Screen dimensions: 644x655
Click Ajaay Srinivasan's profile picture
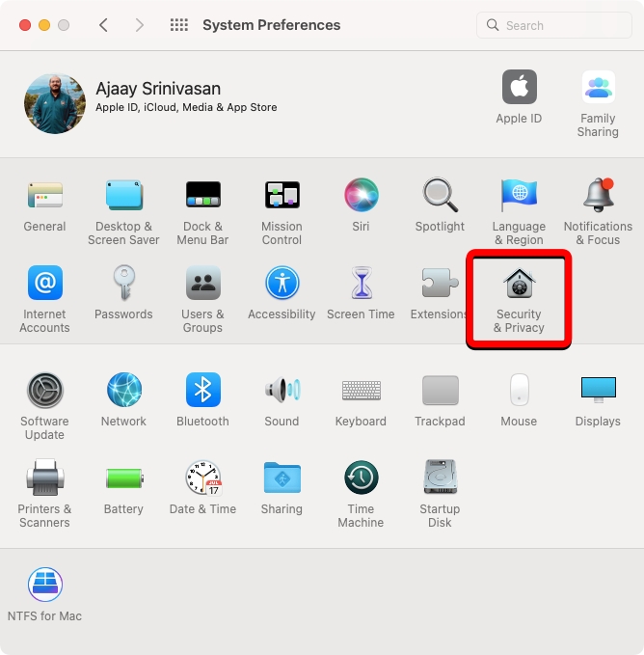coord(54,103)
